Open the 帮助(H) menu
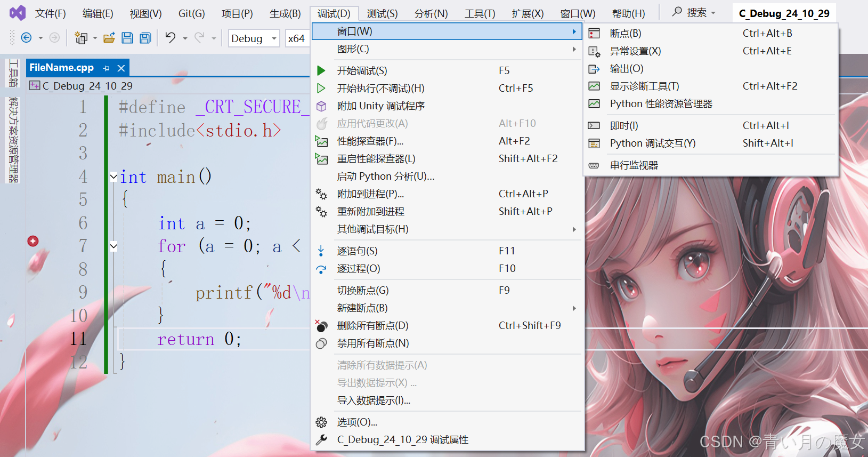The image size is (868, 457). [x=629, y=13]
